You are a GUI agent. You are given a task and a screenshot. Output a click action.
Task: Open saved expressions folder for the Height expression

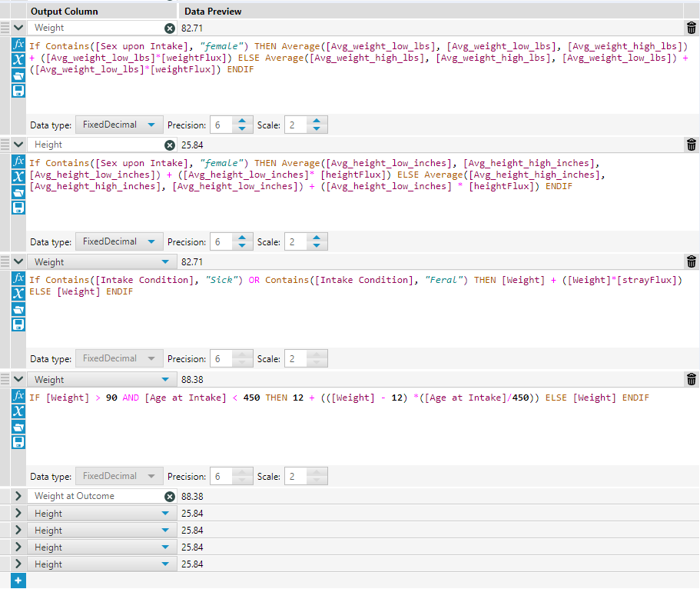(x=18, y=192)
